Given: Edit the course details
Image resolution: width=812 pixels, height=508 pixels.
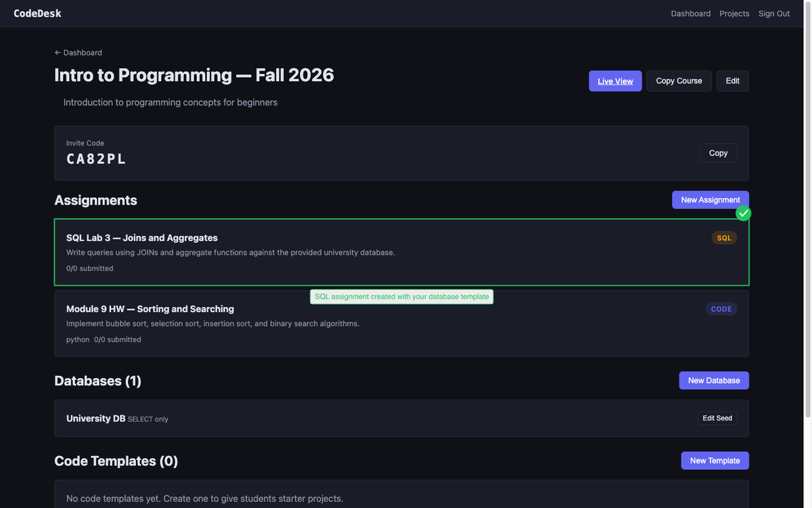Looking at the screenshot, I should [x=732, y=81].
